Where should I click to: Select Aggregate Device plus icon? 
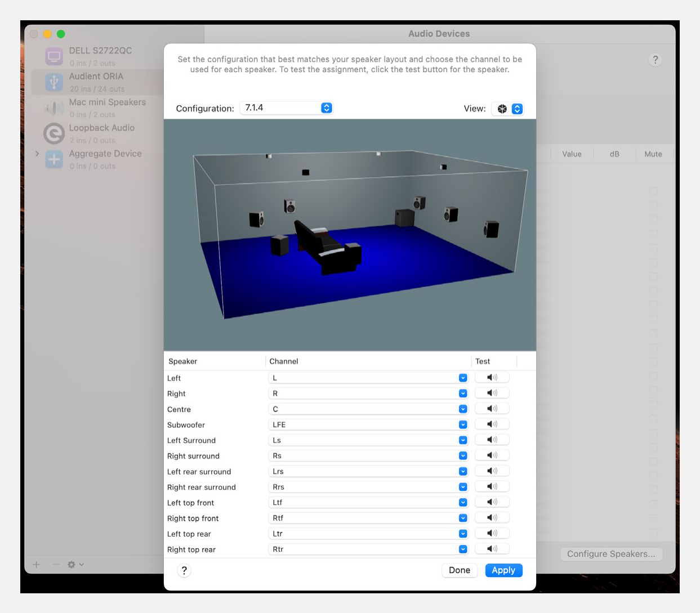coord(54,159)
